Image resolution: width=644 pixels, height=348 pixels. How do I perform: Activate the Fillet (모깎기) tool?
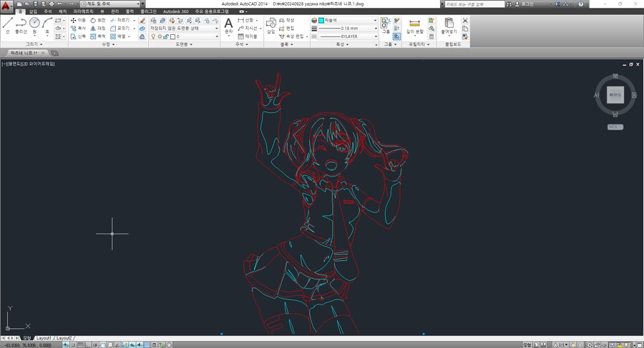(119, 29)
